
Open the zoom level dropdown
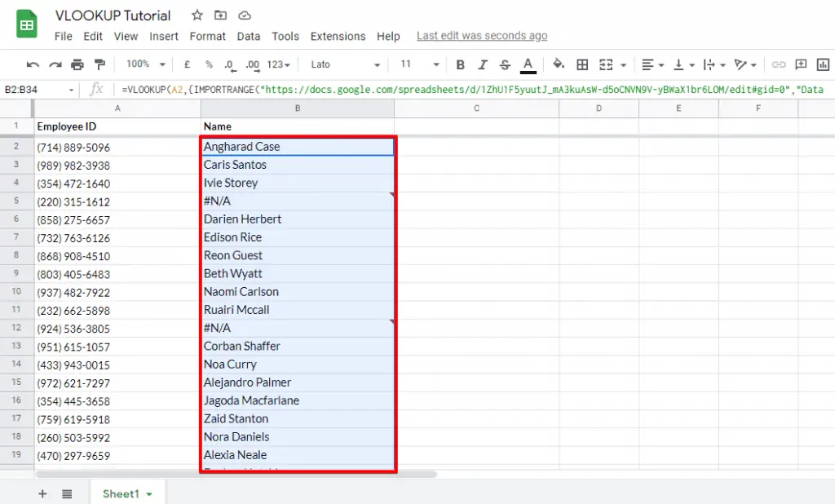click(145, 64)
